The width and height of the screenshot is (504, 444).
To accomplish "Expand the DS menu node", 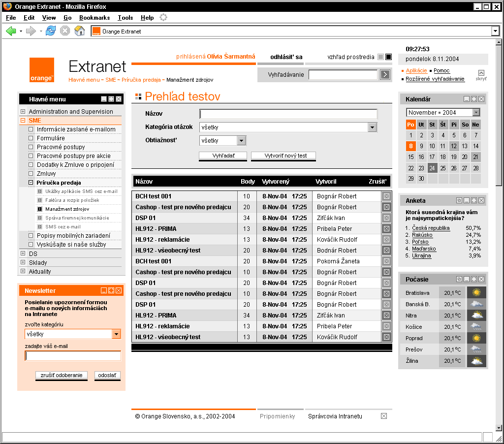I will 23,254.
